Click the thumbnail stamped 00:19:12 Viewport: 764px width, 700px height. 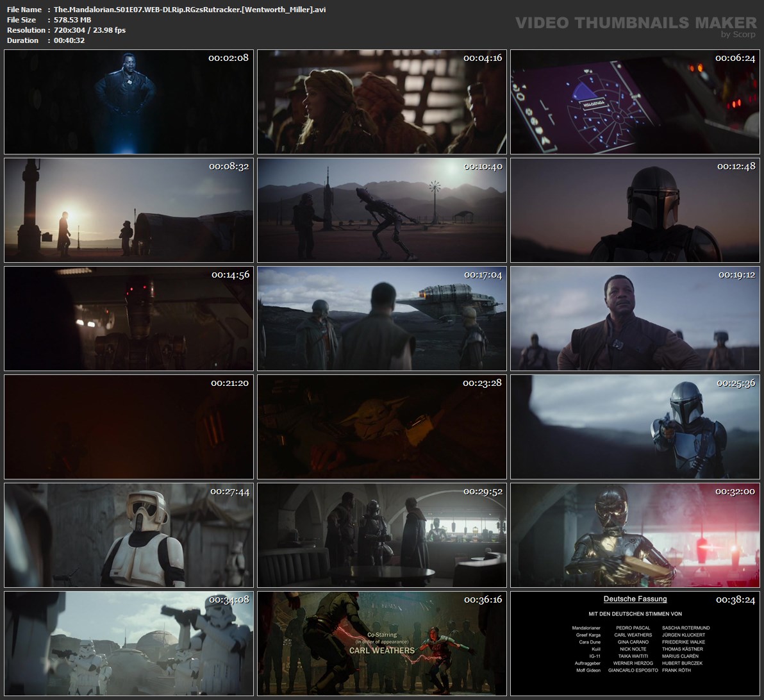tap(635, 319)
